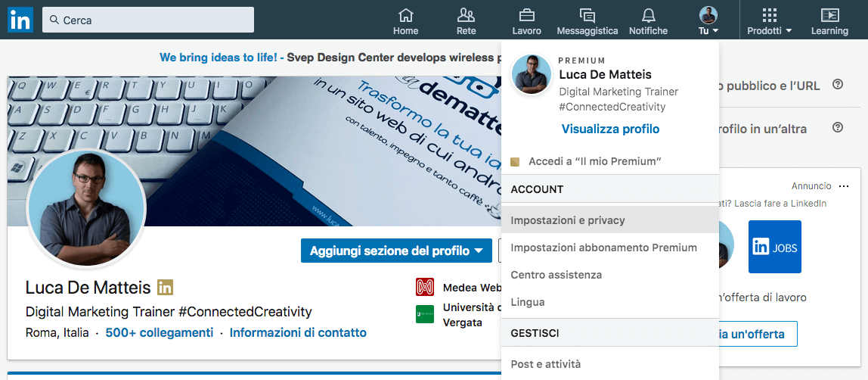Image resolution: width=868 pixels, height=380 pixels.
Task: Click Accedi a "Il mio Premium"
Action: [x=595, y=162]
